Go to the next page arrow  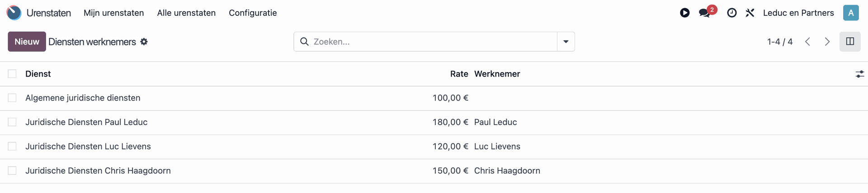827,42
